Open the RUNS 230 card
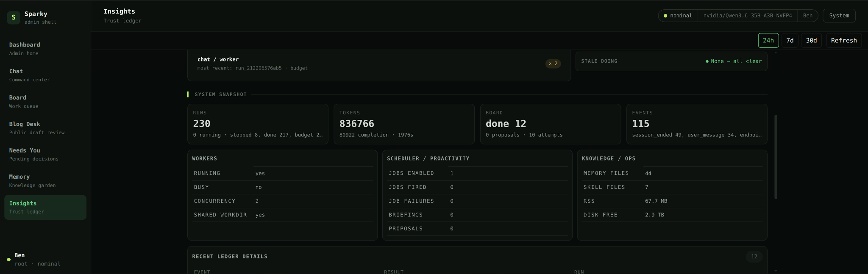Screen dimensions: 868x274 click(258, 124)
